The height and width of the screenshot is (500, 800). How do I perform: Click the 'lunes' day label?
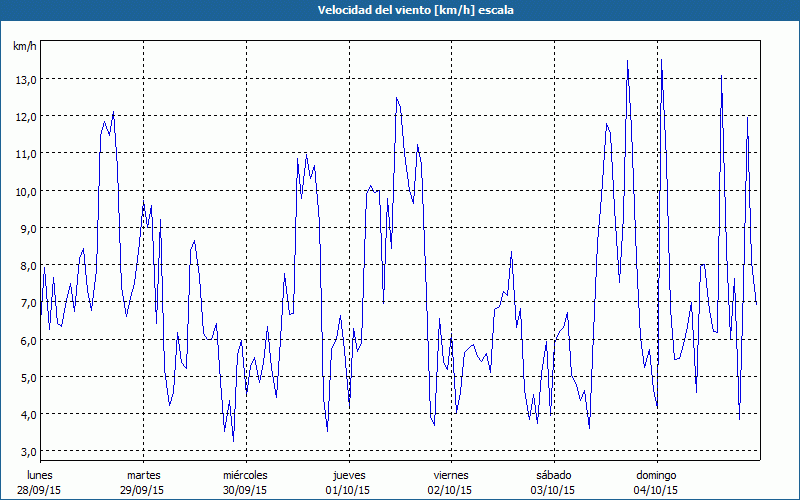tap(40, 475)
